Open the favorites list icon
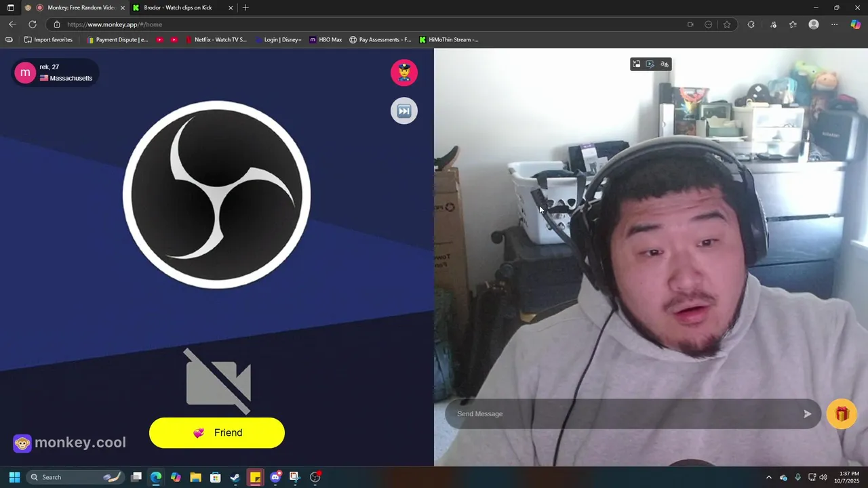 (x=793, y=24)
